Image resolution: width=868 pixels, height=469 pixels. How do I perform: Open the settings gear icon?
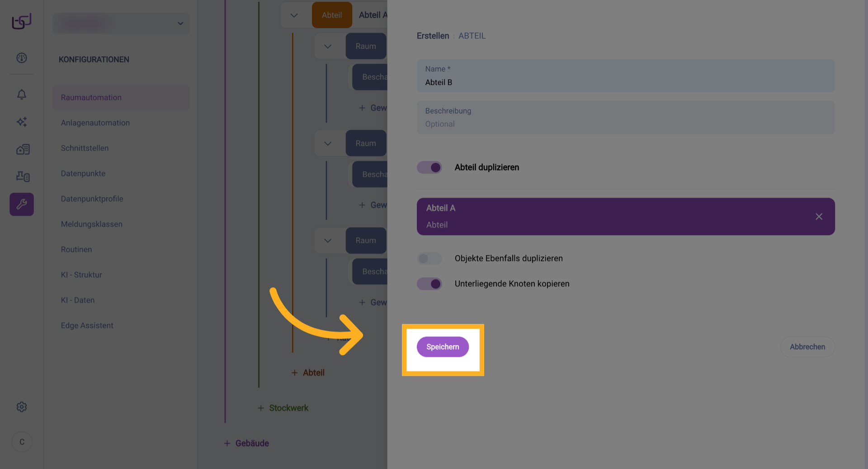[22, 407]
